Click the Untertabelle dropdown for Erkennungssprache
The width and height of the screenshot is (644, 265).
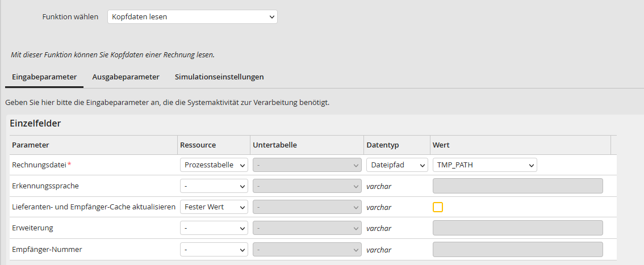(307, 186)
